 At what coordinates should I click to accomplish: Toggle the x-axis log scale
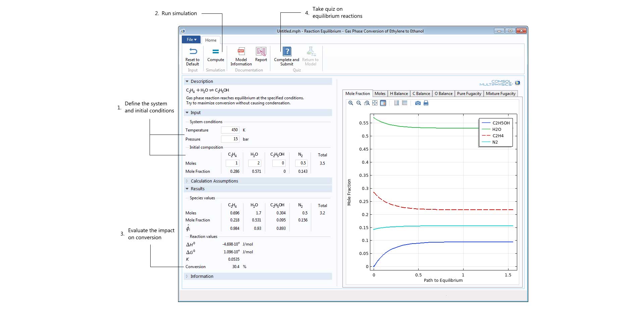[x=396, y=103]
